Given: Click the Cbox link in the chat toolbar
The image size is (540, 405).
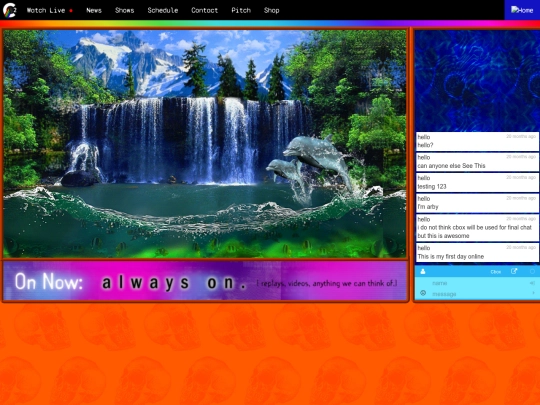Looking at the screenshot, I should point(496,272).
